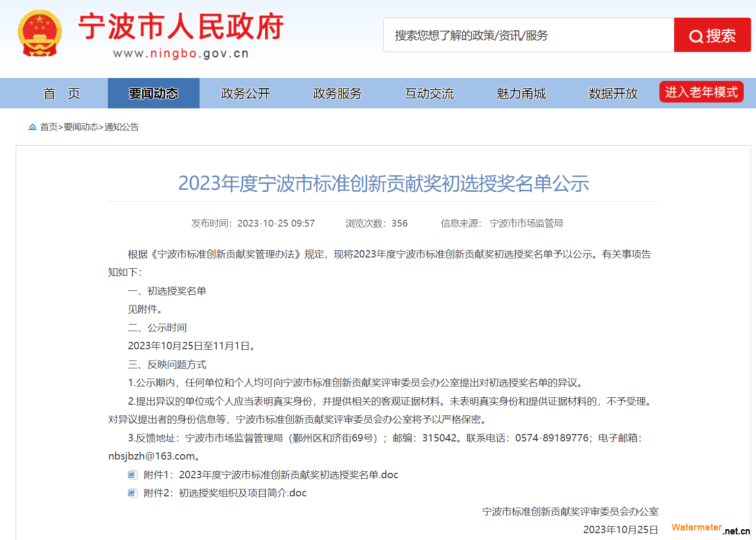This screenshot has width=756, height=540.
Task: Click the heading 三、反映问题方式
Action: pos(167,364)
